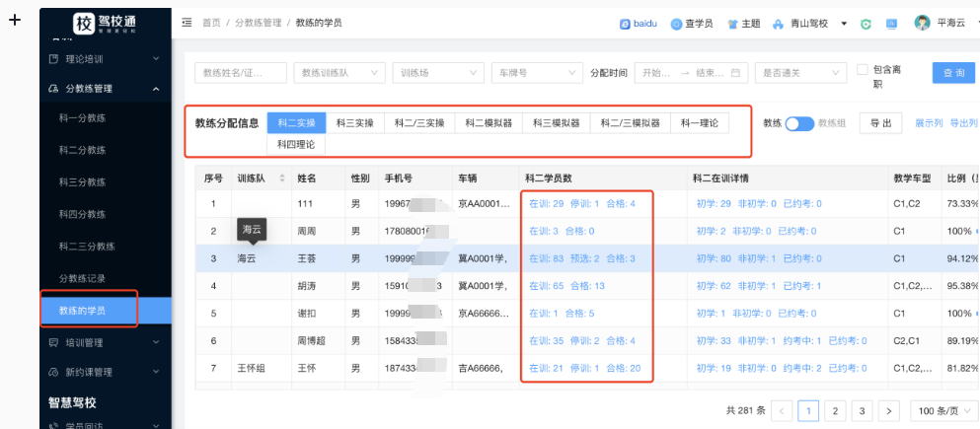Screen dimensions: 980x429
Task: Click the blue monitor icon in header
Action: [x=891, y=23]
